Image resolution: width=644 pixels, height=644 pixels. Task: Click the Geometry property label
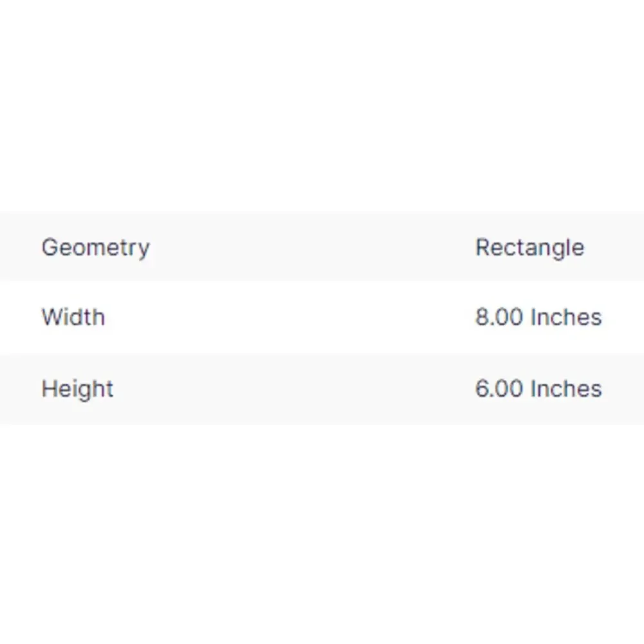tap(96, 248)
